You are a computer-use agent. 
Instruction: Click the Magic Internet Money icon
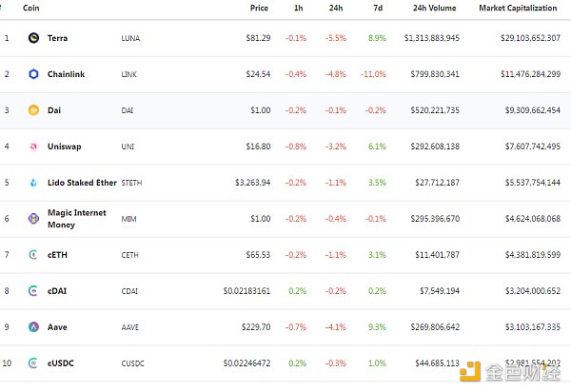[x=33, y=219]
